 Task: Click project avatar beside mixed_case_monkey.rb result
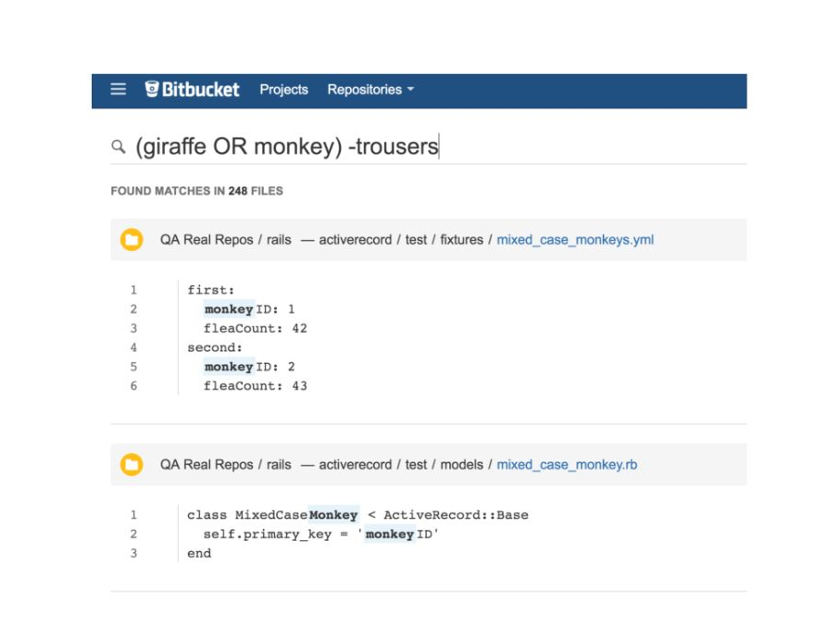pyautogui.click(x=132, y=465)
